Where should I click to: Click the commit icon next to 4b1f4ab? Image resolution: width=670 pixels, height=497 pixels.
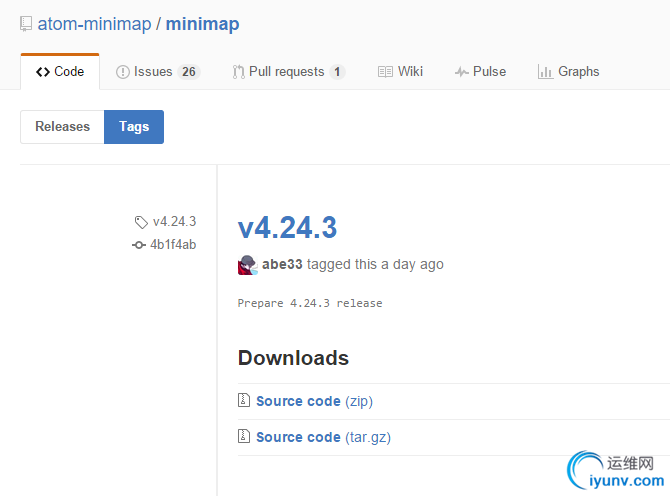point(139,245)
